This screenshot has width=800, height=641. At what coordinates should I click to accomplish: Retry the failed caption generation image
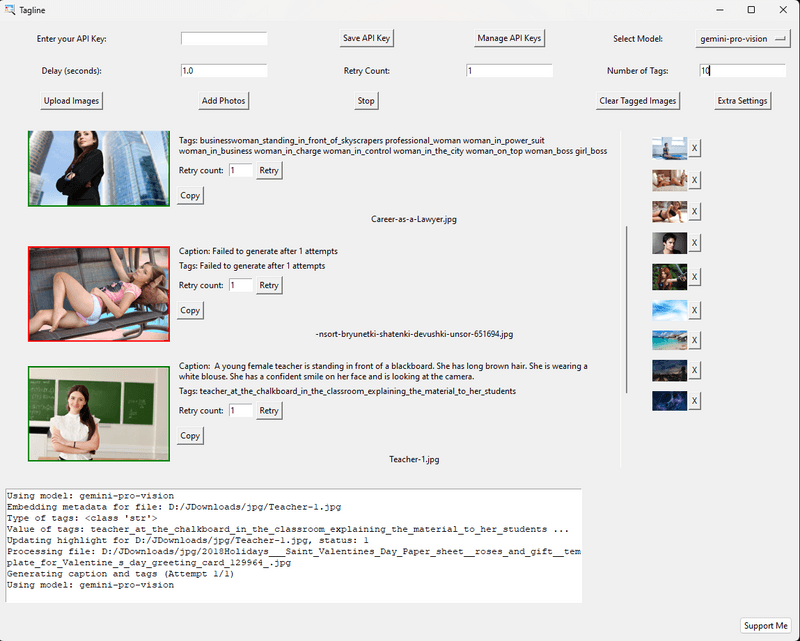pos(269,285)
